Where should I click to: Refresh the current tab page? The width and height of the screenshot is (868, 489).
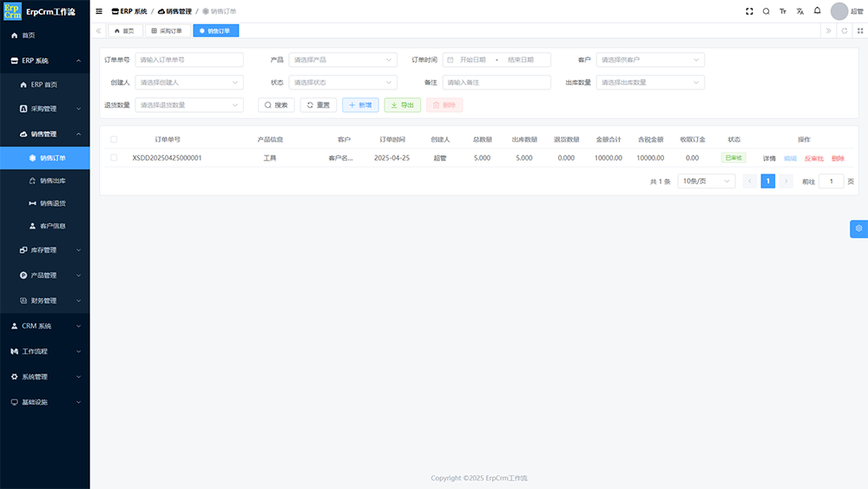click(x=845, y=31)
